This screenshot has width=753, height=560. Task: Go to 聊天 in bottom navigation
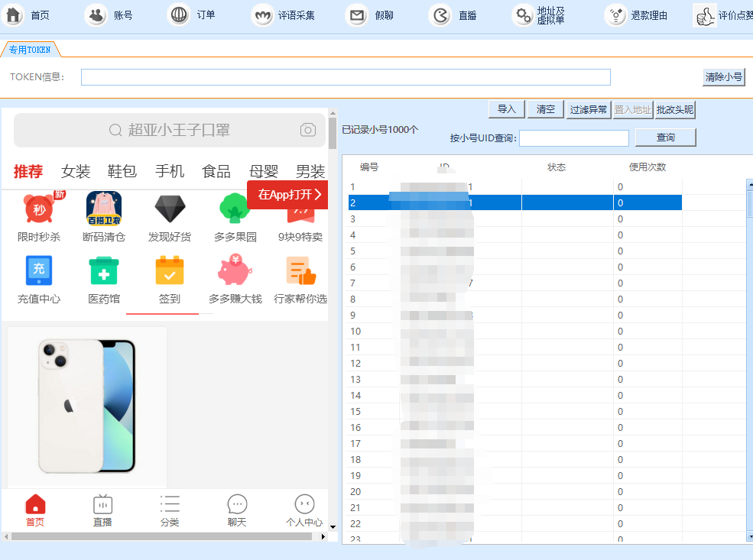237,510
